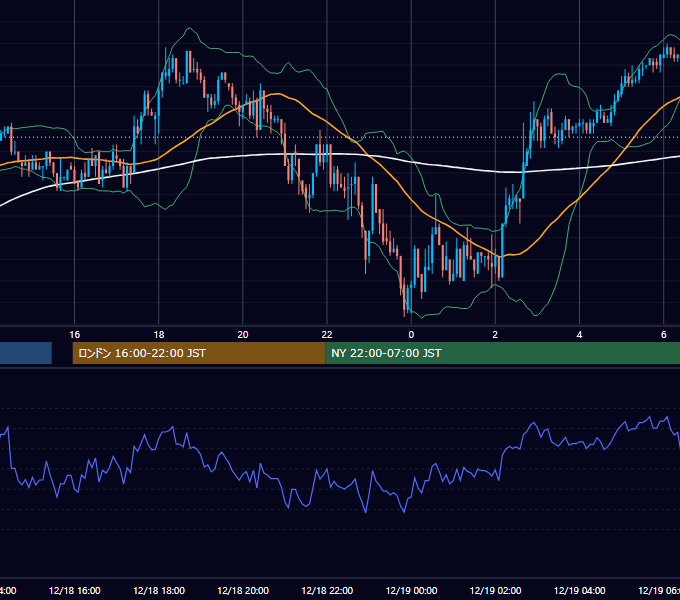Click the time axis label 2
Image resolution: width=680 pixels, height=600 pixels.
(495, 334)
